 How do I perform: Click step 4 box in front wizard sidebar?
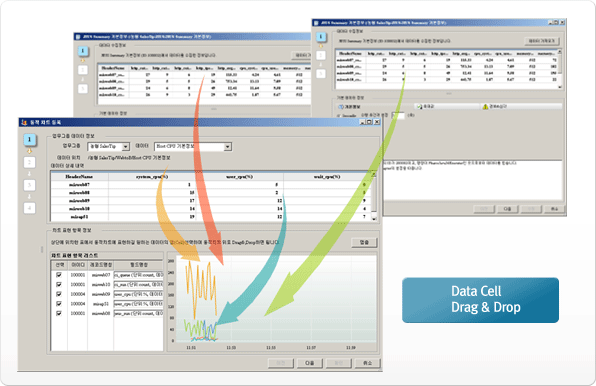29,208
